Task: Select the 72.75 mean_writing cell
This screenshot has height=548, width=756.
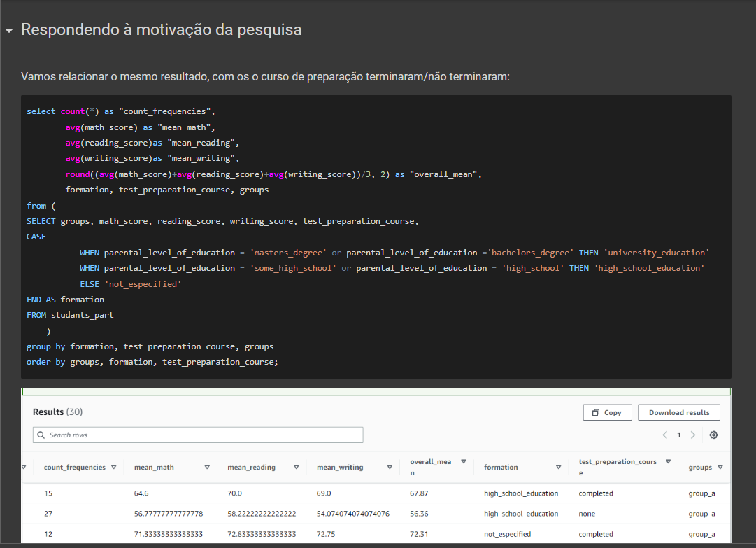Action: pos(326,534)
